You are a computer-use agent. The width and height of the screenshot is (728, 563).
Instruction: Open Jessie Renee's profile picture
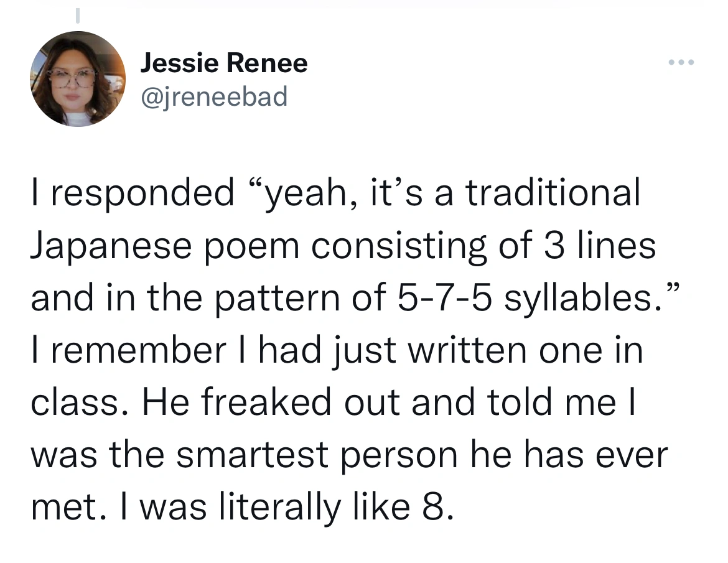(x=78, y=79)
